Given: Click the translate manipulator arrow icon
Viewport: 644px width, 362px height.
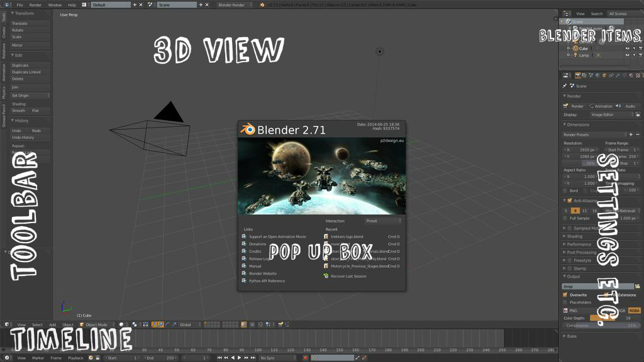Looking at the screenshot, I should point(160,325).
